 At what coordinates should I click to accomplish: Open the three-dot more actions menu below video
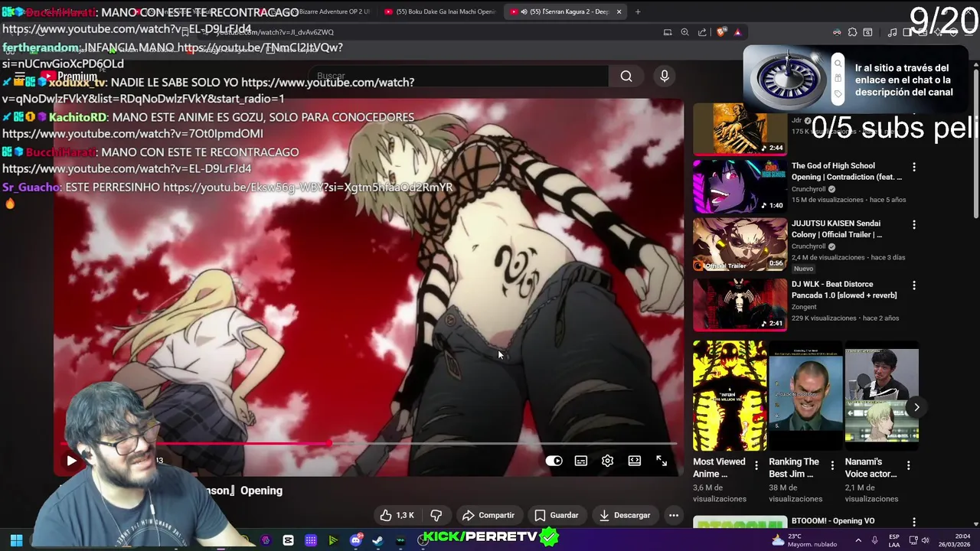674,515
